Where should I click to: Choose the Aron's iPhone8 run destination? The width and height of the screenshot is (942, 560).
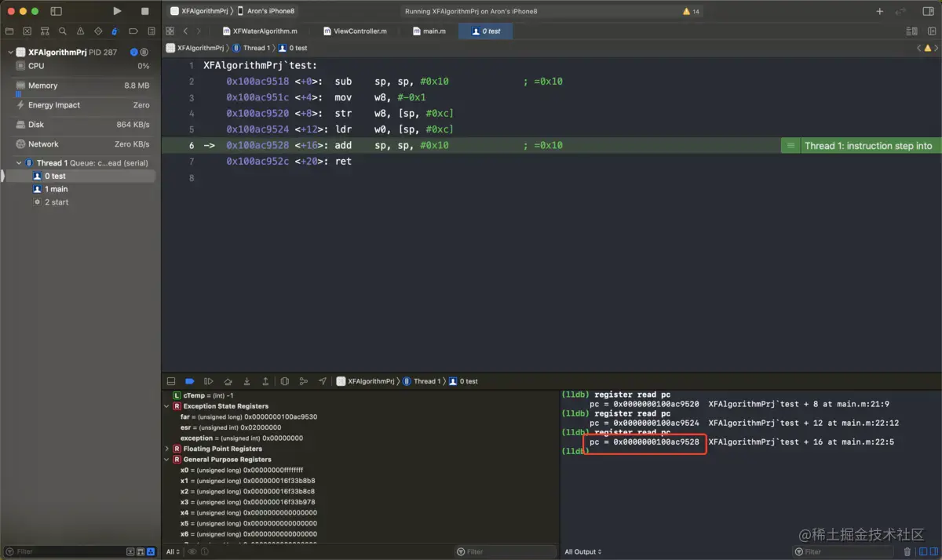(x=268, y=11)
